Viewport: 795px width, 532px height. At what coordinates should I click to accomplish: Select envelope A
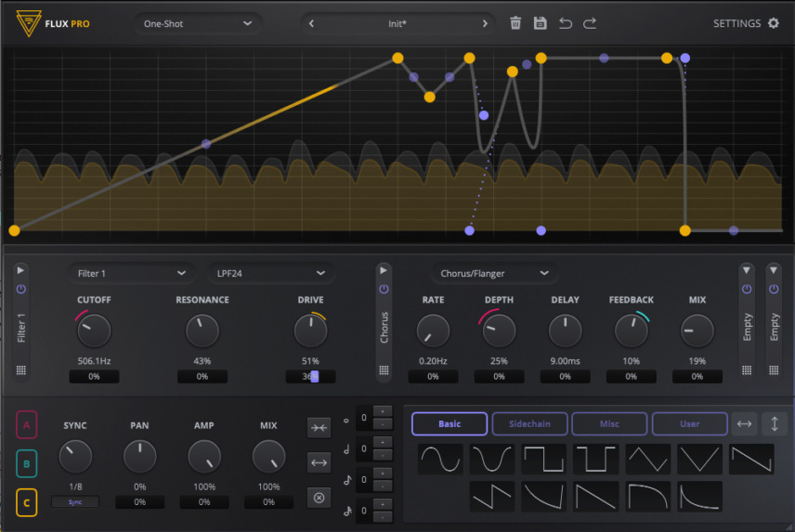tap(26, 424)
